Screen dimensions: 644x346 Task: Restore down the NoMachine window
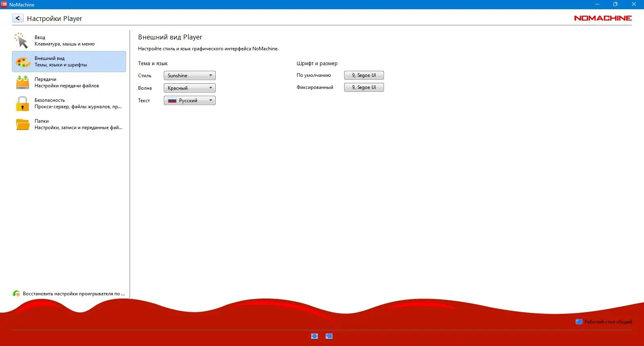click(x=615, y=4)
